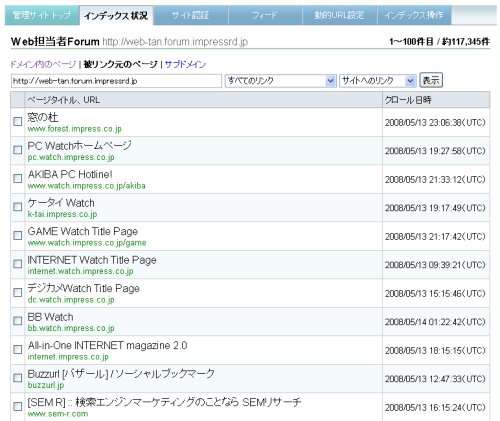Open internet.watch.impress.co.jp URL

point(80,271)
